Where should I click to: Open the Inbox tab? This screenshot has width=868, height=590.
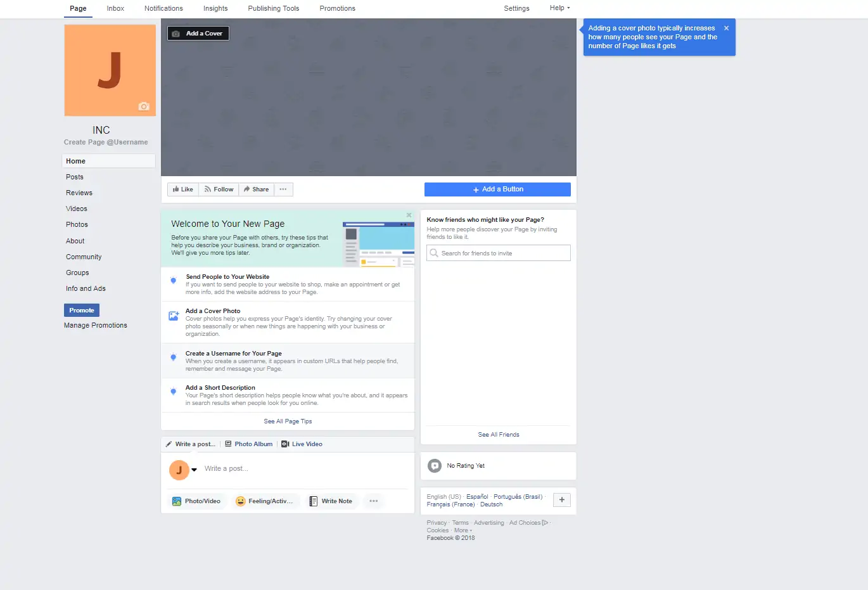coord(115,8)
